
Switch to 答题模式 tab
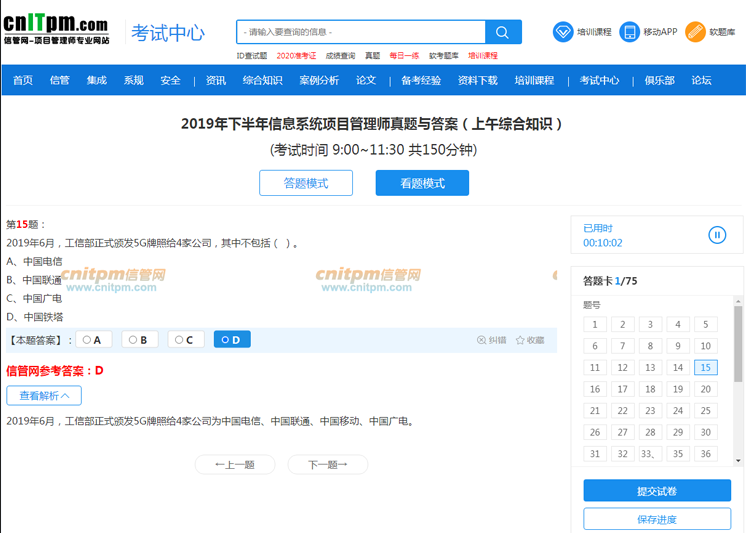pyautogui.click(x=306, y=183)
